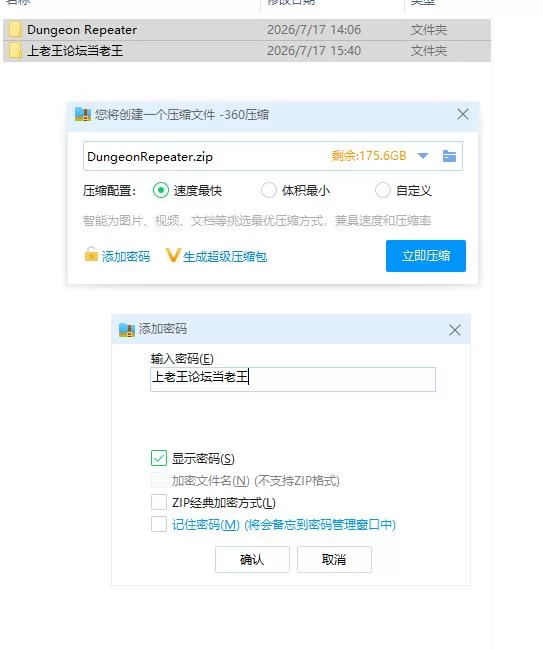Click 文件夹 type cell in Dungeon Repeater row
The width and height of the screenshot is (543, 650).
(x=429, y=30)
